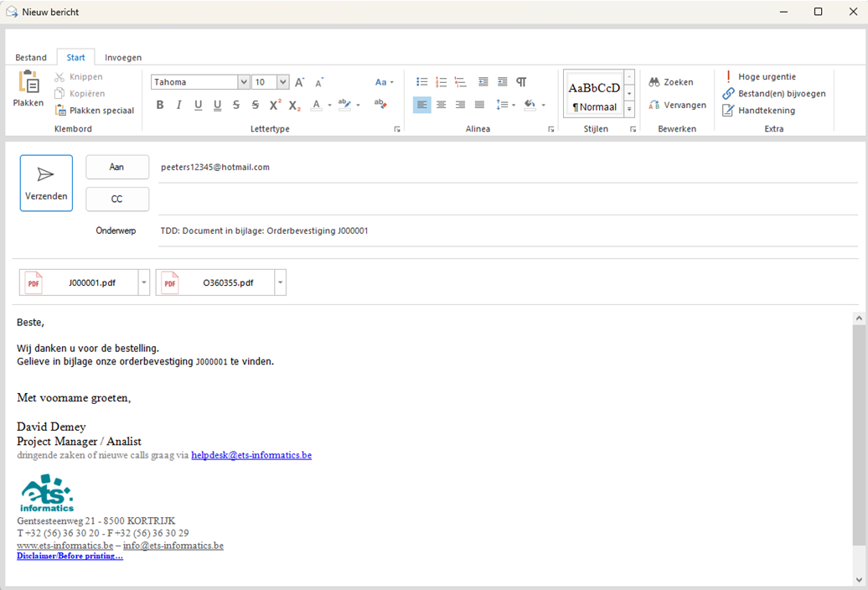Viewport: 868px width, 590px height.
Task: Increase the font size with grow-font icon
Action: pyautogui.click(x=299, y=82)
